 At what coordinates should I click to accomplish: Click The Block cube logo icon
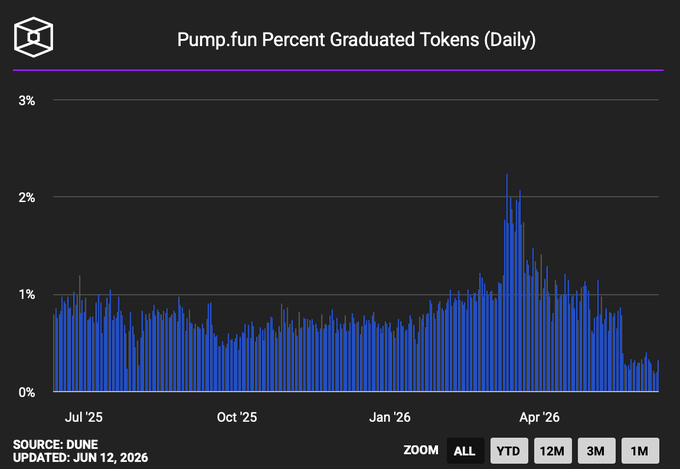pos(33,37)
